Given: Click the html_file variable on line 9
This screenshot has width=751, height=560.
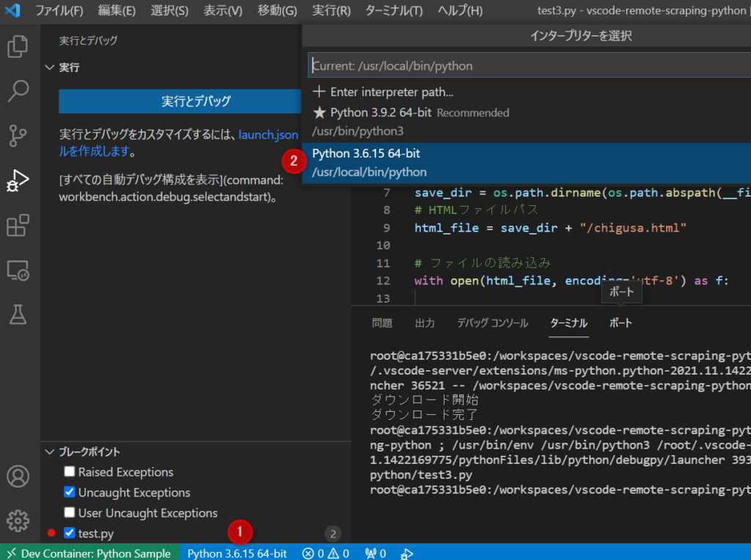Looking at the screenshot, I should click(x=447, y=228).
